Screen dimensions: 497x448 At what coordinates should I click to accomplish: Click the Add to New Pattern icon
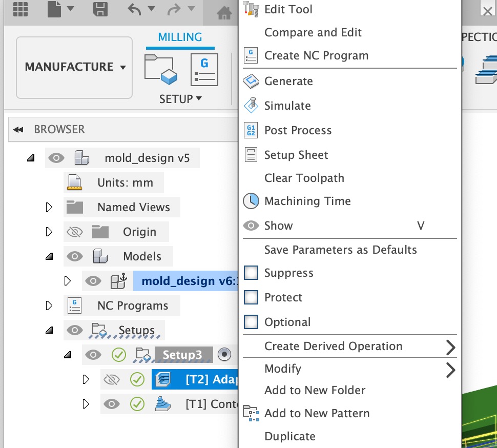(251, 413)
